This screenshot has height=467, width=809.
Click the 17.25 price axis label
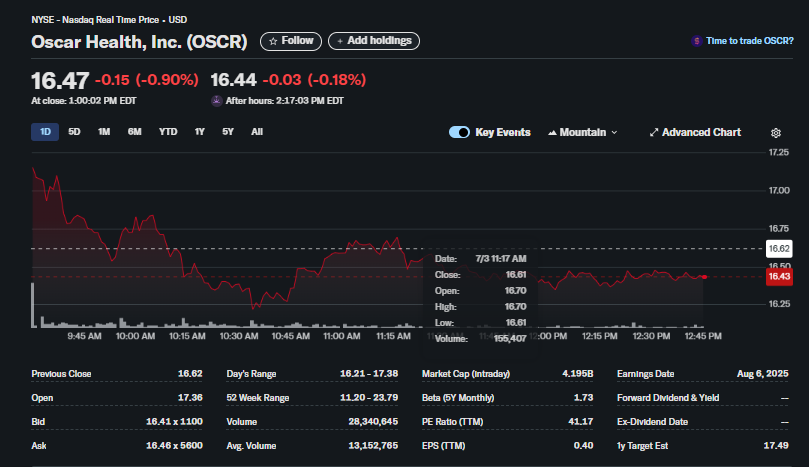[x=779, y=152]
